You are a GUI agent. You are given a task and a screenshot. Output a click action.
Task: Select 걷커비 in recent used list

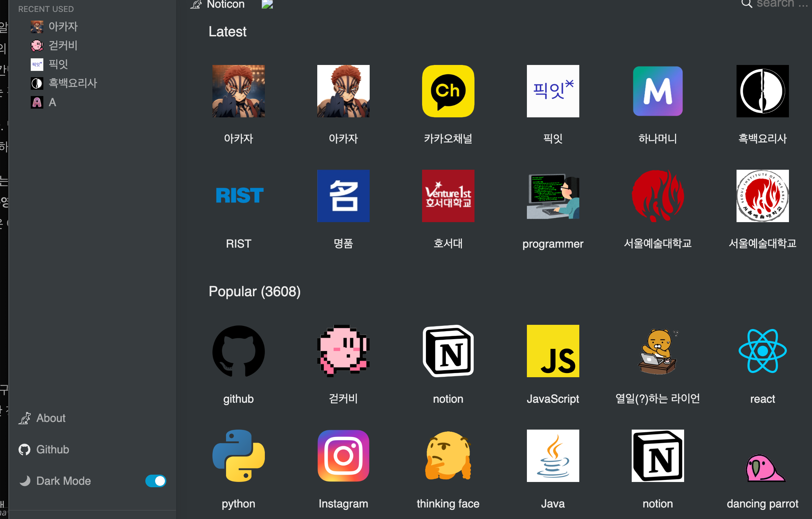(x=63, y=45)
